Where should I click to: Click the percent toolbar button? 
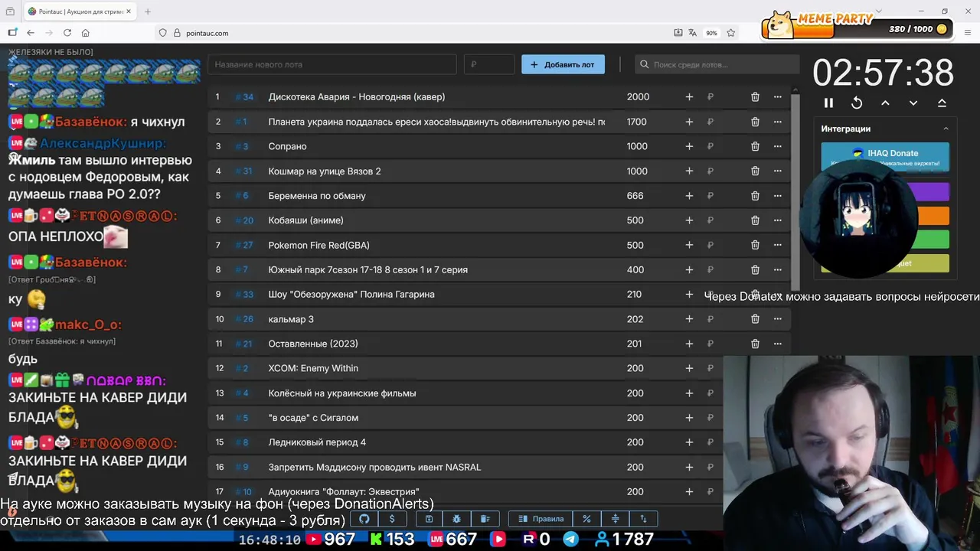click(586, 519)
